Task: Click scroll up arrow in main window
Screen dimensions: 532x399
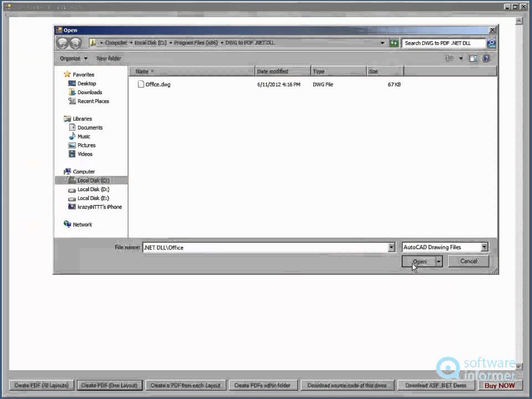Action: [519, 21]
